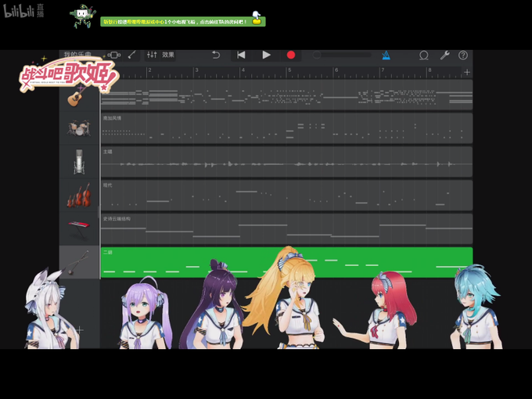
Task: Adjust the master volume slider
Action: coord(342,55)
